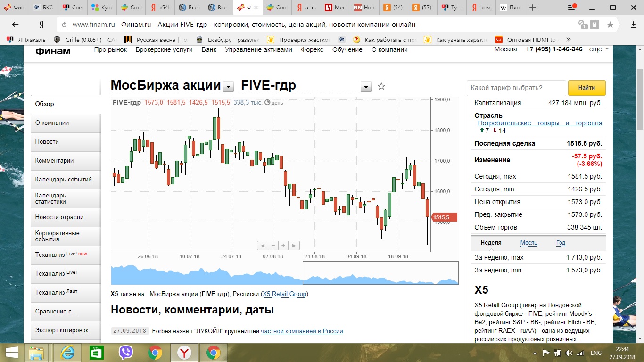Open browser downloads with the arrow icon
Viewport: 644px width, 362px height.
(x=634, y=25)
